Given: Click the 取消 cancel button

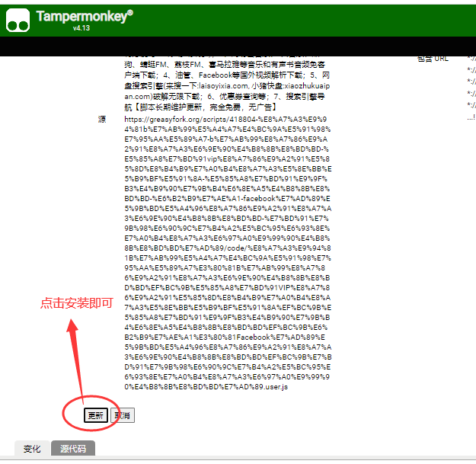Looking at the screenshot, I should click(123, 415).
